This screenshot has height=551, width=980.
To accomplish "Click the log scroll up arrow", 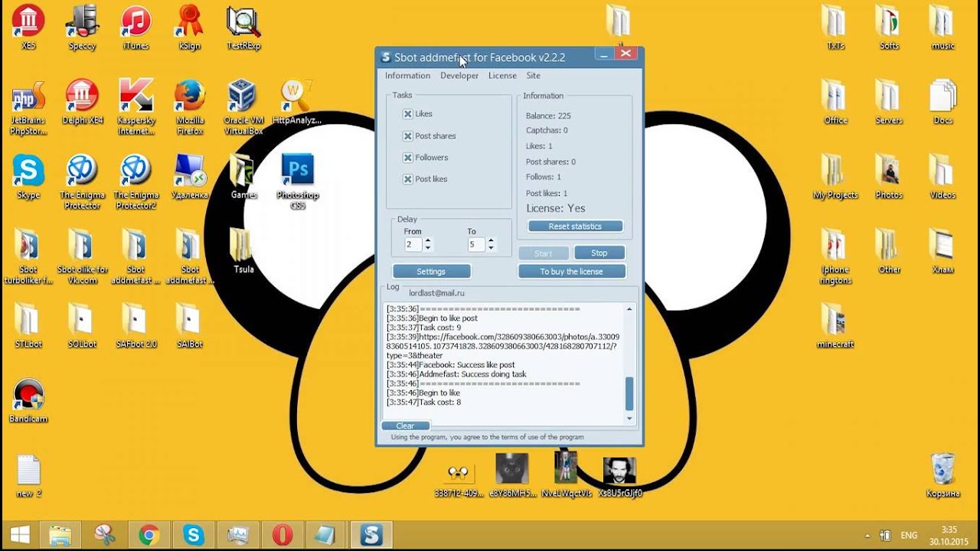I will [630, 309].
